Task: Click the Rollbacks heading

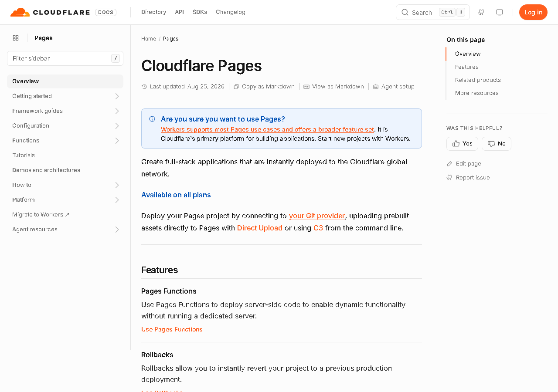Action: [x=157, y=355]
